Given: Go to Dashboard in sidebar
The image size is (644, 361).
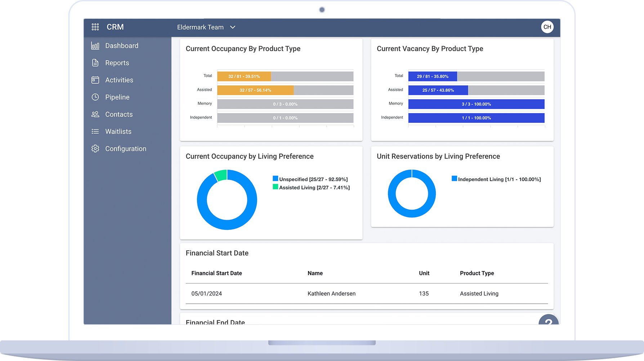Looking at the screenshot, I should [x=122, y=46].
